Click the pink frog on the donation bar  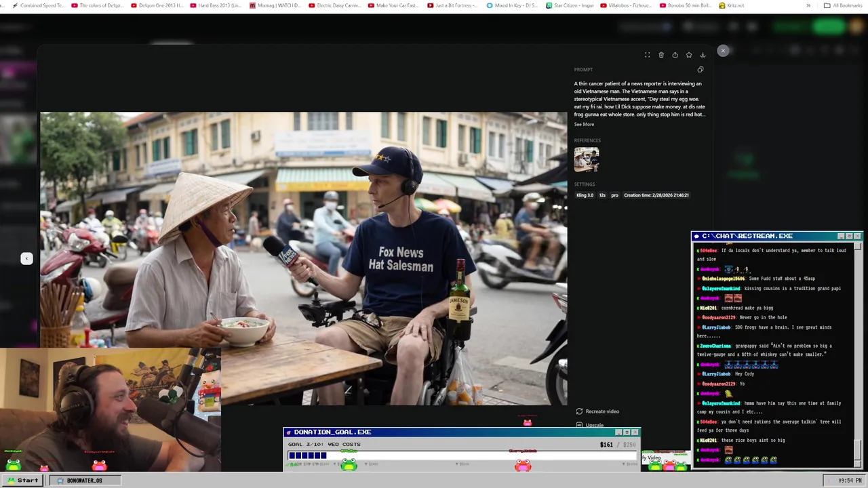pyautogui.click(x=523, y=465)
